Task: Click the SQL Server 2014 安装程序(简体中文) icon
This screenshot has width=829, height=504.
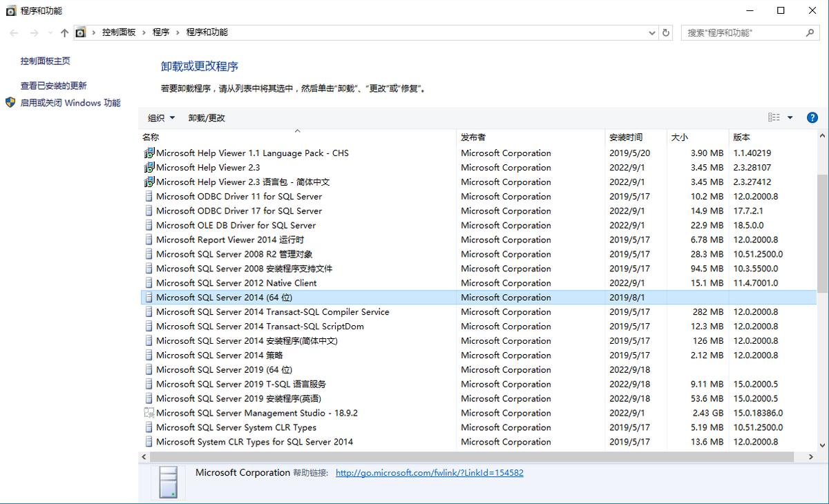Action: coord(149,341)
